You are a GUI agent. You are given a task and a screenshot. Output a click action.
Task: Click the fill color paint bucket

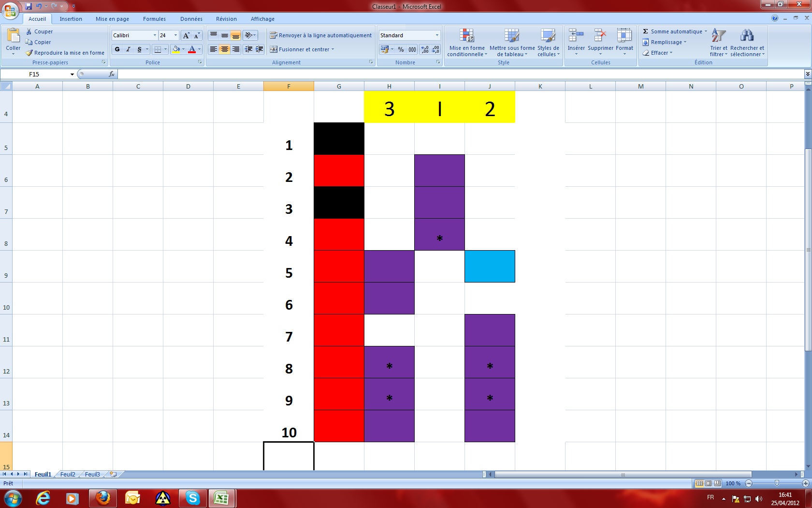(176, 49)
